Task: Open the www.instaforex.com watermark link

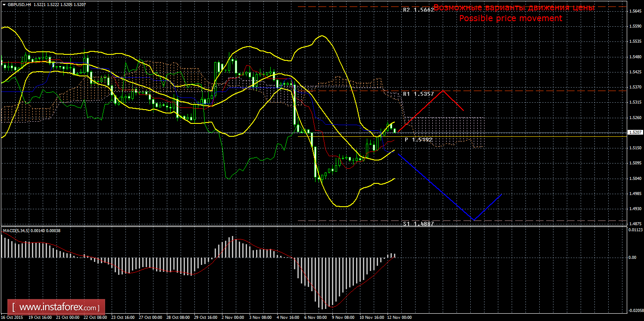Action: point(59,308)
